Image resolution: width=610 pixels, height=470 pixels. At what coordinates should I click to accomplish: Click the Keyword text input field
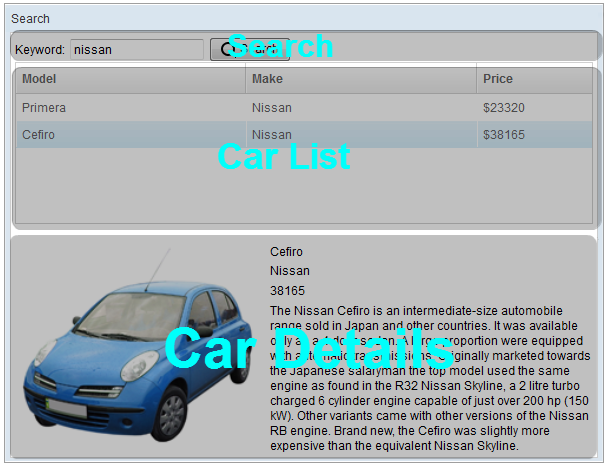point(137,49)
